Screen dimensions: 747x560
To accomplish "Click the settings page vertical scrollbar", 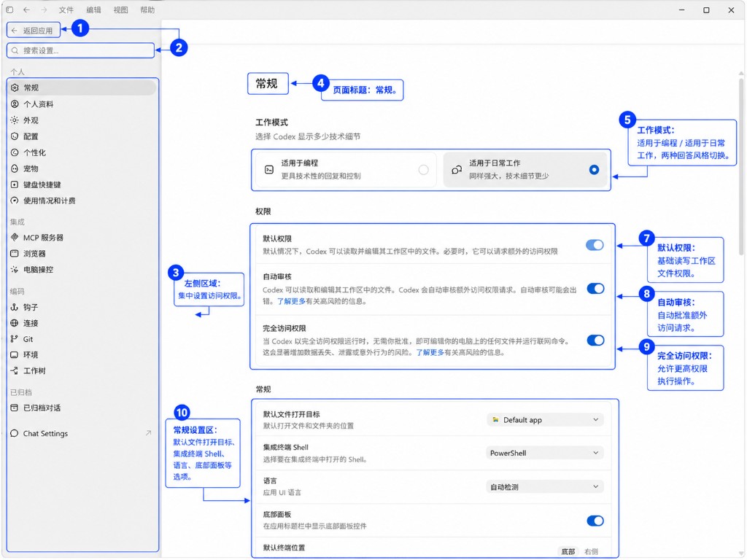I will point(741,167).
